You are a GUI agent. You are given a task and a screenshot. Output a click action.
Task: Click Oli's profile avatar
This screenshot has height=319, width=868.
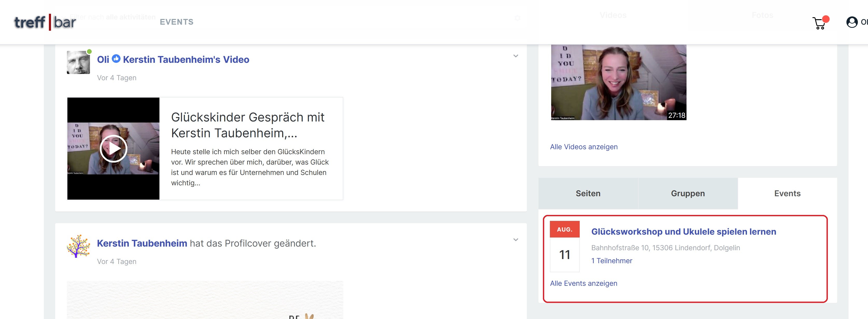[x=78, y=62]
